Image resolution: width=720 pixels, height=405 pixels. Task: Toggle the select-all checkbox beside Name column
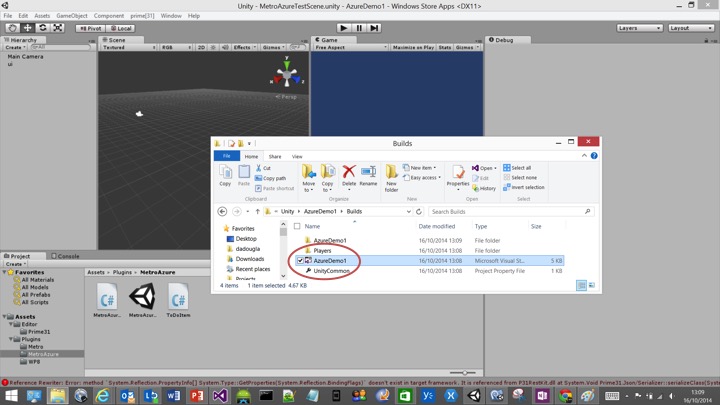click(297, 226)
